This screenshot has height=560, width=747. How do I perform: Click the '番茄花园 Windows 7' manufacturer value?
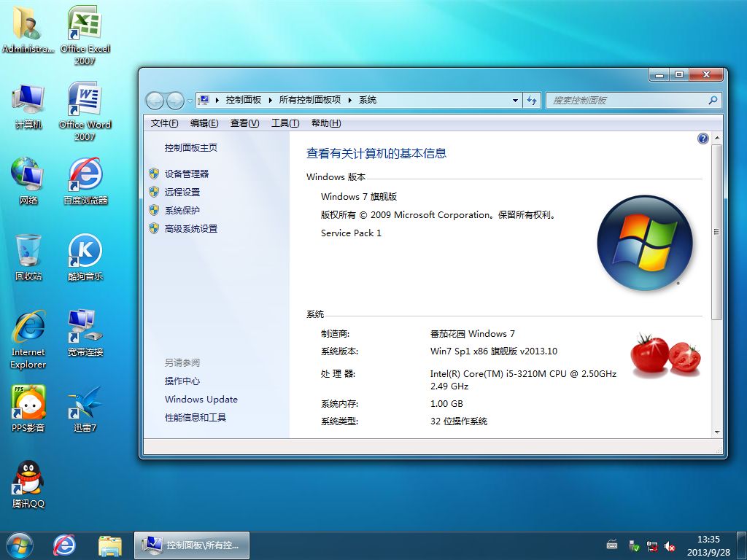pos(472,334)
